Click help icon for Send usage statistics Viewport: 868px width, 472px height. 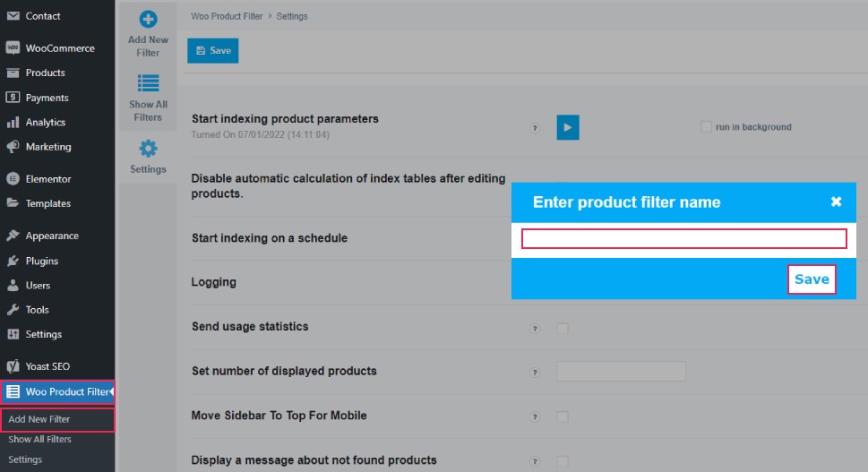[534, 329]
